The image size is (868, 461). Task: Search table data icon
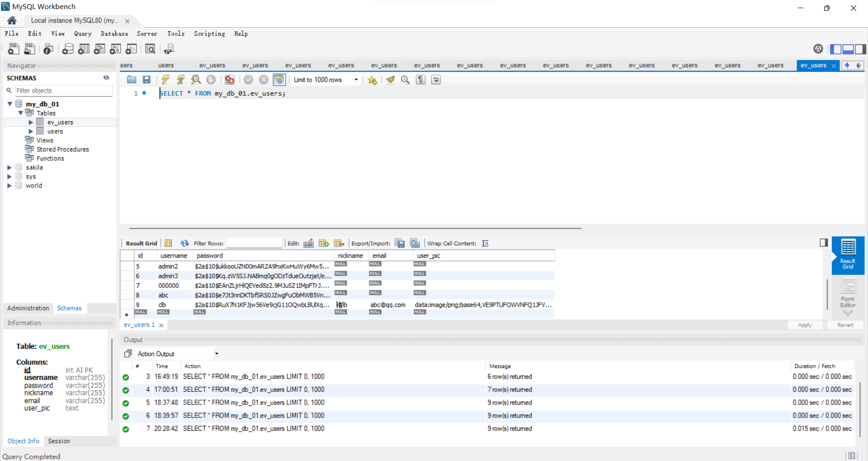point(150,49)
